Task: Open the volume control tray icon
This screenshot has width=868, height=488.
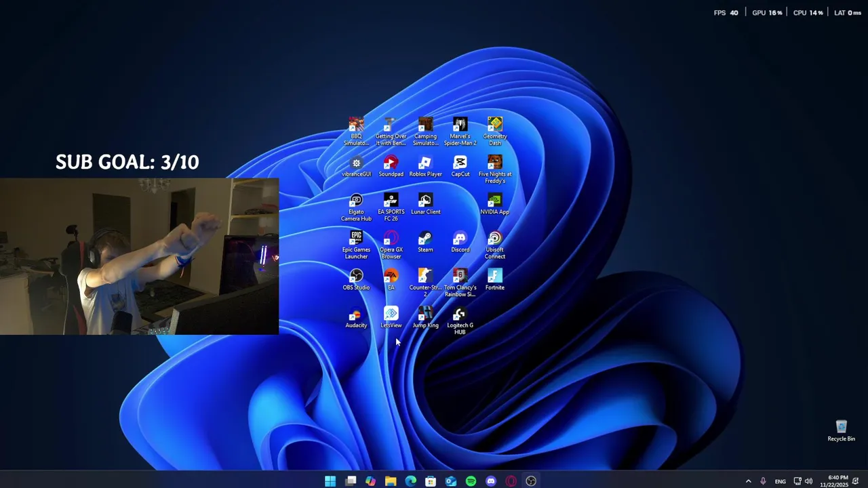Action: point(808,481)
